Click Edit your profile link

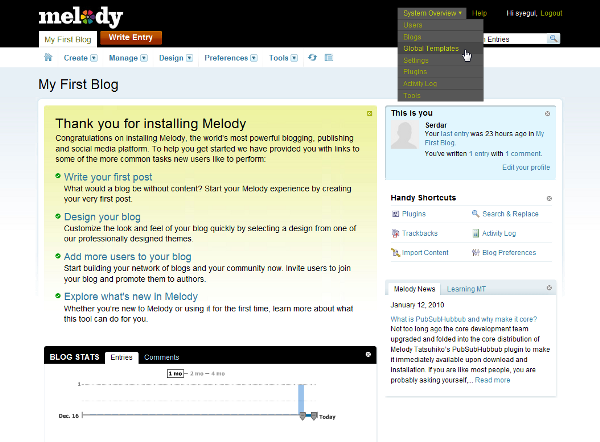click(526, 168)
